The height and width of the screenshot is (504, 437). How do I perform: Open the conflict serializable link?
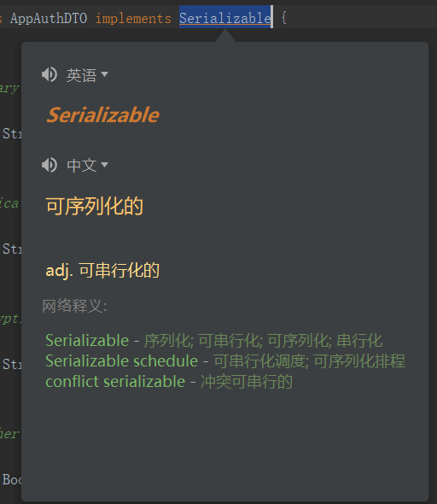pyautogui.click(x=115, y=382)
